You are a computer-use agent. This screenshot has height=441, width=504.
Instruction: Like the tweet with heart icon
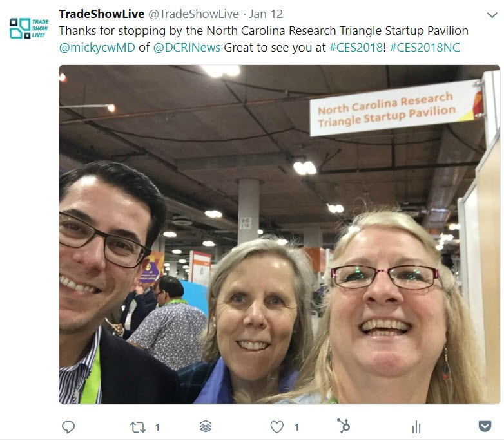[276, 427]
